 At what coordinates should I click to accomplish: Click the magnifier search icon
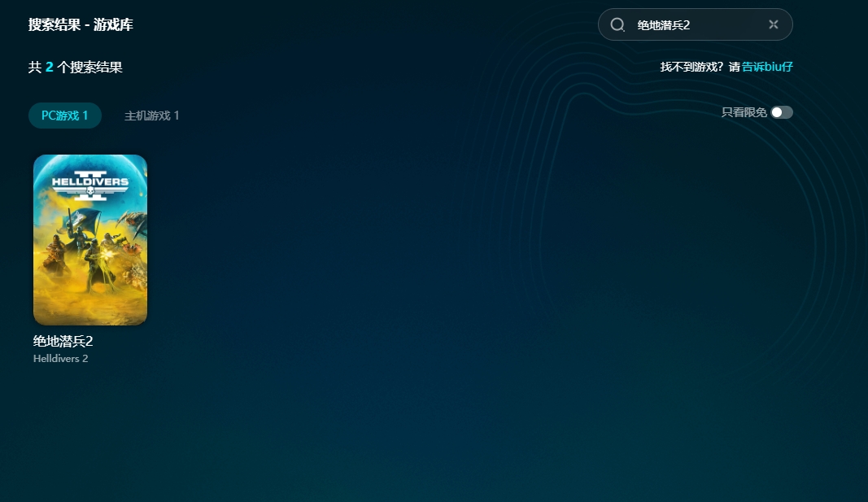pyautogui.click(x=617, y=24)
